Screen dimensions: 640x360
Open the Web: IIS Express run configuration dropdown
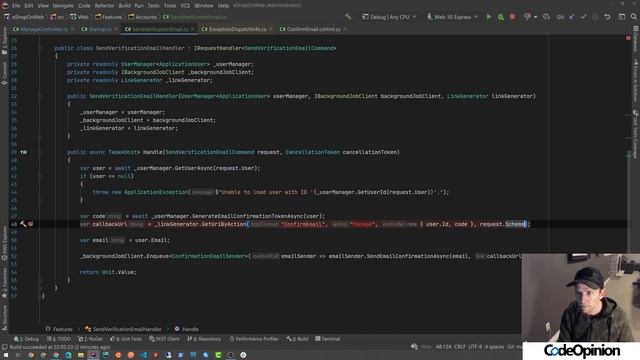pos(452,17)
